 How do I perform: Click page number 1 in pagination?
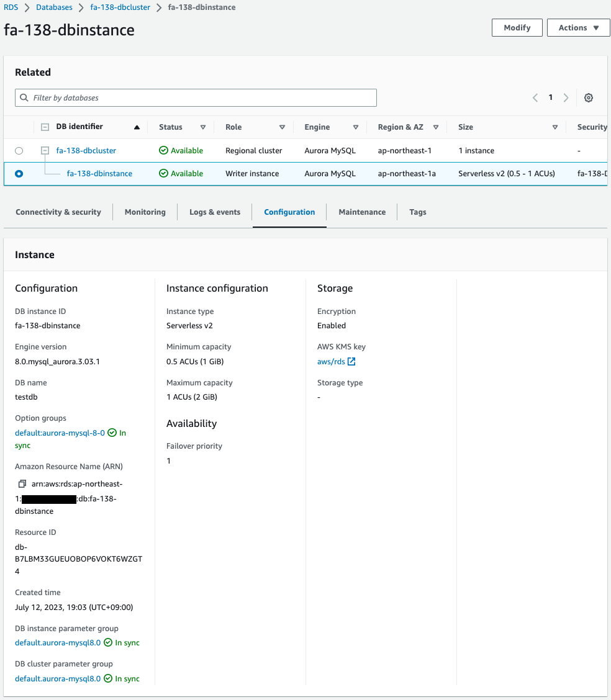pos(550,97)
